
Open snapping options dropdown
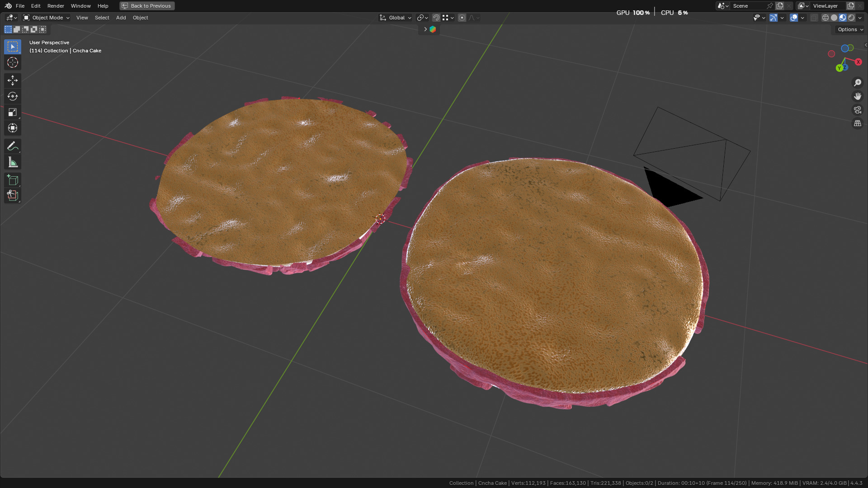(x=448, y=18)
